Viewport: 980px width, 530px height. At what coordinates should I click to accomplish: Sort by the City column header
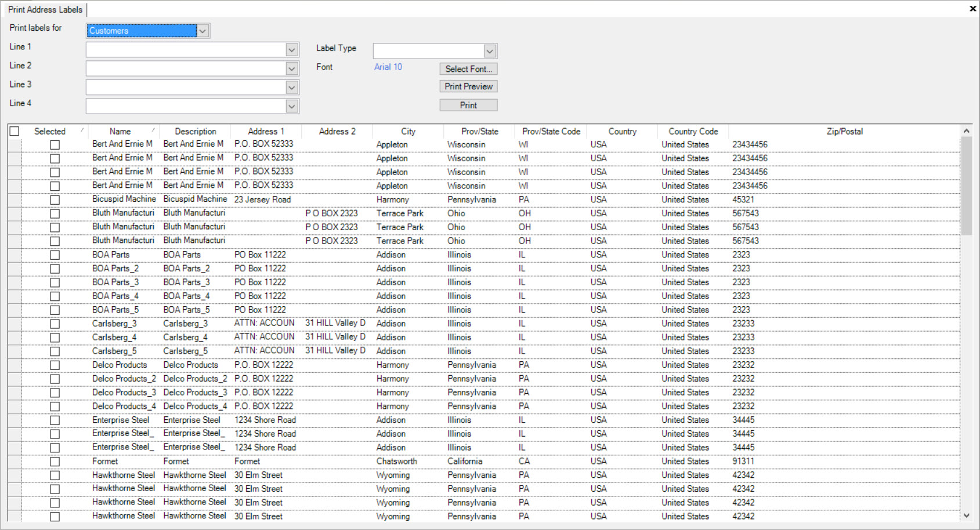point(408,132)
